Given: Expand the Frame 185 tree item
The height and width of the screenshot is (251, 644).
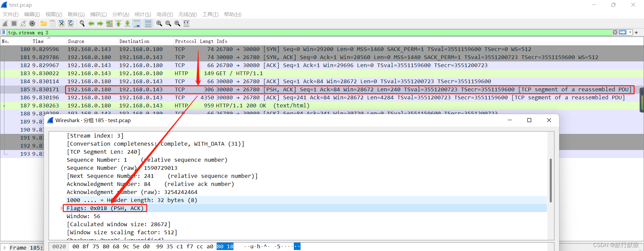Looking at the screenshot, I should pyautogui.click(x=4, y=248).
